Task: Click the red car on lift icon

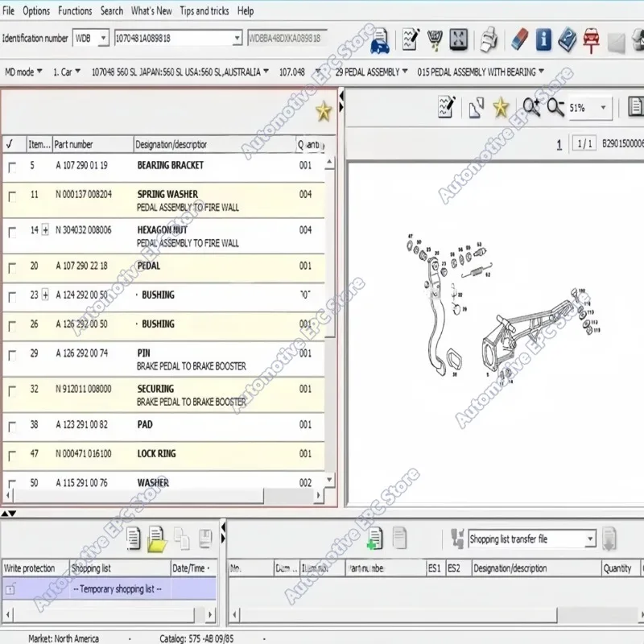Action: (x=591, y=40)
